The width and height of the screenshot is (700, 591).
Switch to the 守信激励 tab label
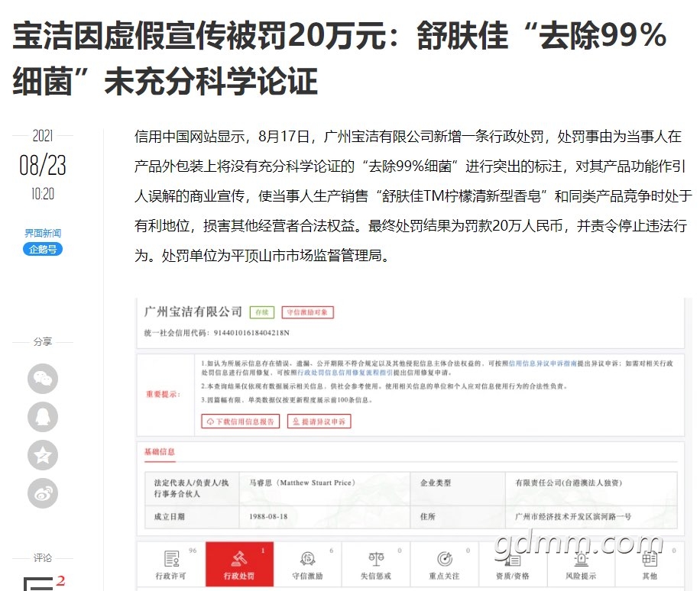(x=308, y=576)
